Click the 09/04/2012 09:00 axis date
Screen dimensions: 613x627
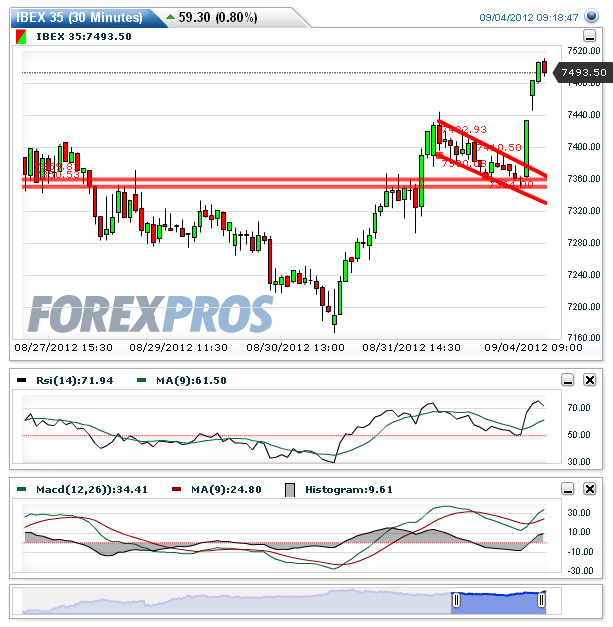pyautogui.click(x=533, y=347)
